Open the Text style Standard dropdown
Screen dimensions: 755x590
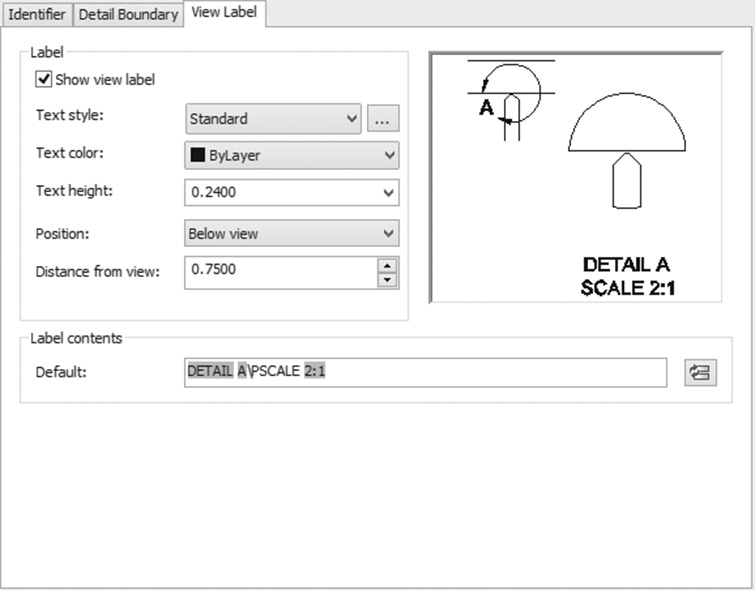pos(273,118)
